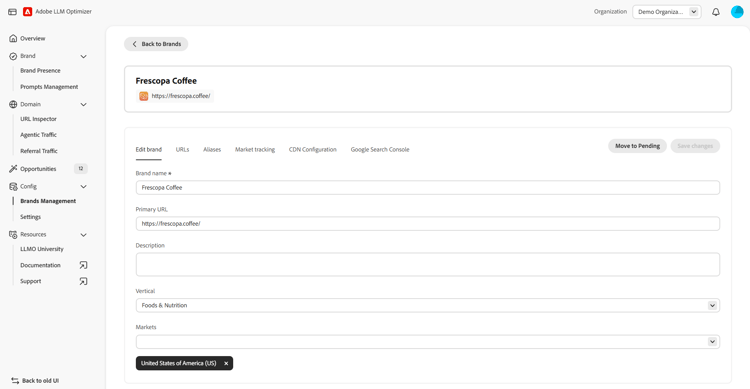This screenshot has height=389, width=750.
Task: Open the Vertical dropdown
Action: pos(428,305)
